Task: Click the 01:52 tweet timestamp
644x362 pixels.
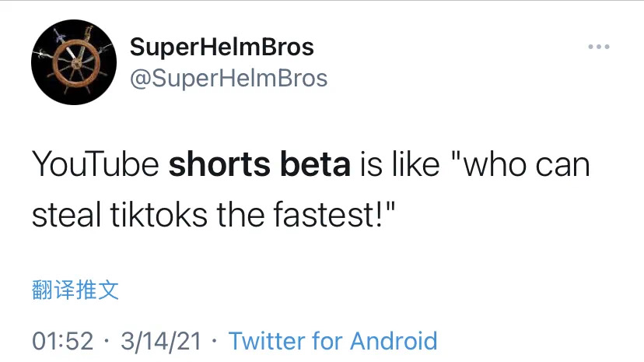Action: pyautogui.click(x=62, y=340)
